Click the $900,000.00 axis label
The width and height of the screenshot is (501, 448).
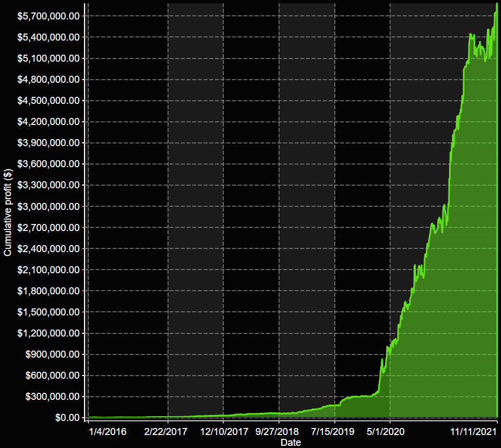pyautogui.click(x=52, y=354)
